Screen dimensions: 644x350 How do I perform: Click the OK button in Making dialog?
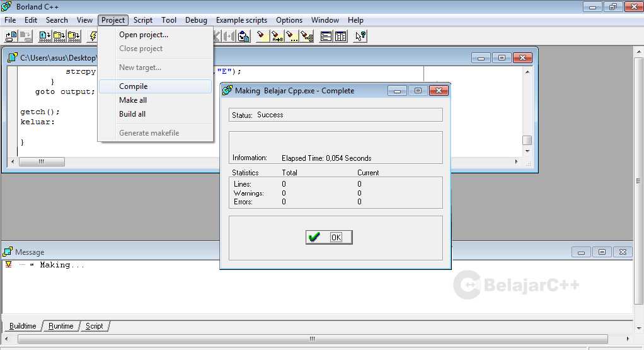pyautogui.click(x=329, y=238)
